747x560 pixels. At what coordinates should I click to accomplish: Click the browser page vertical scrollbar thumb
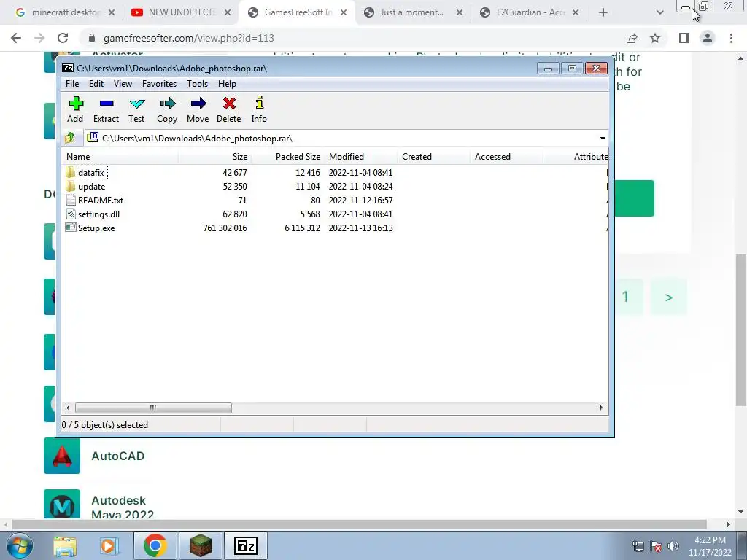pos(741,330)
